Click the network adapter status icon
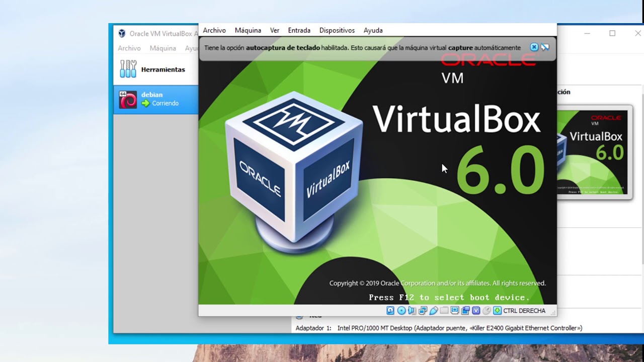644x362 pixels. [x=423, y=311]
